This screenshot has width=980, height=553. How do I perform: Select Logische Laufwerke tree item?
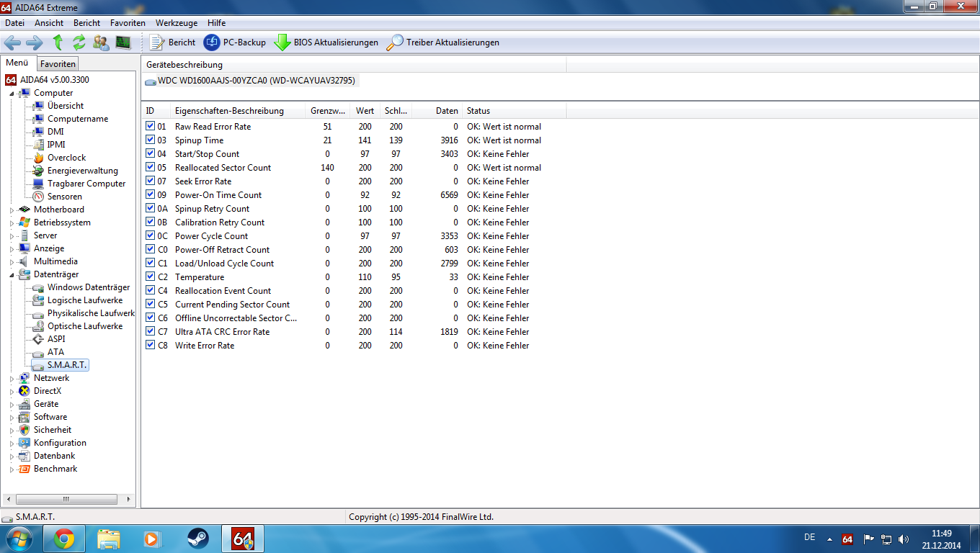[x=84, y=300]
